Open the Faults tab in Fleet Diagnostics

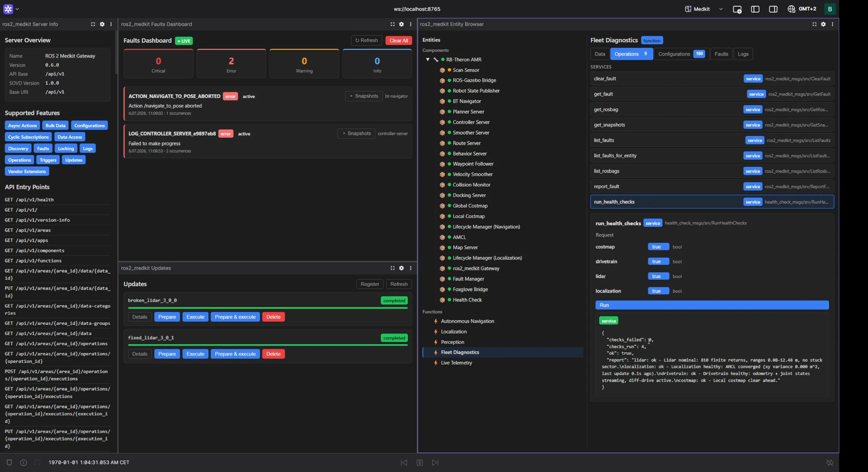721,54
